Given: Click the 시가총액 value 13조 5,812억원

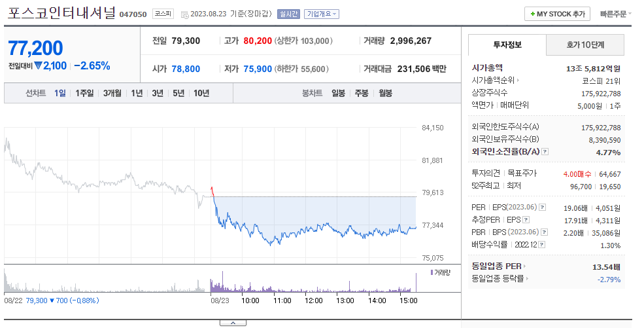Looking at the screenshot, I should [594, 69].
